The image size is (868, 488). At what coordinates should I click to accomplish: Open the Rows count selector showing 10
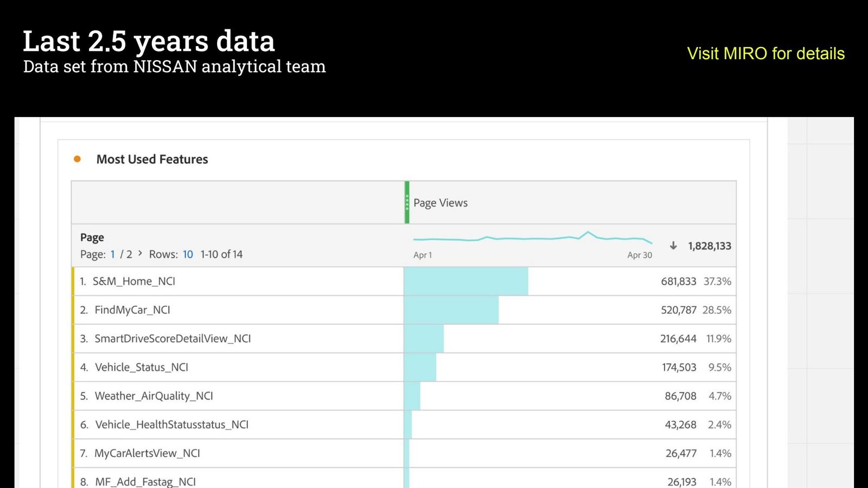click(188, 254)
